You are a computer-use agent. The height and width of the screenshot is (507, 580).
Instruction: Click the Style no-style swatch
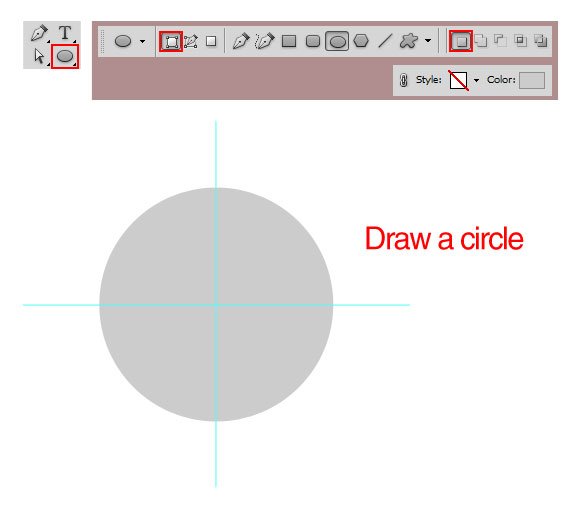coord(458,80)
